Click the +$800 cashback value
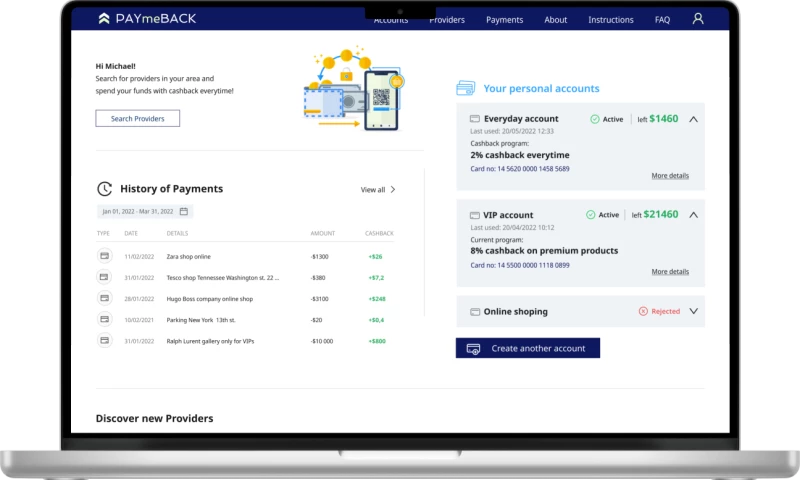This screenshot has width=800, height=480. coord(377,341)
